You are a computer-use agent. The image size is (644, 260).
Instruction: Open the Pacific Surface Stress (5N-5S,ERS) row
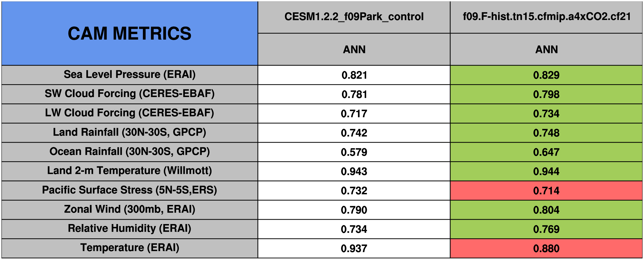130,190
